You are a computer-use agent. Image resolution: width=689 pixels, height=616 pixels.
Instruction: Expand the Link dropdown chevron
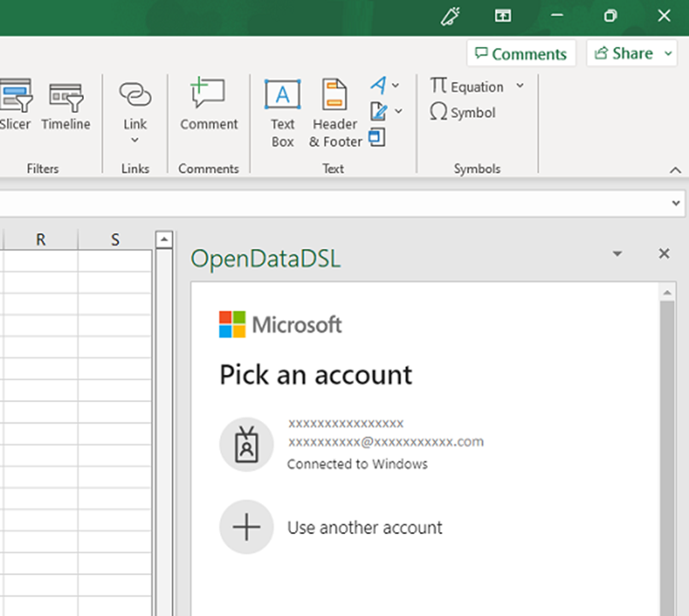tap(135, 140)
